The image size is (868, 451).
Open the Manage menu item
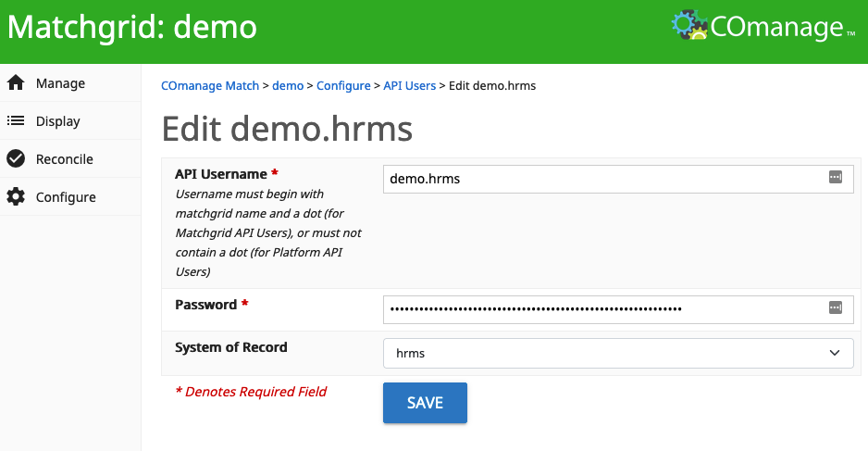70,83
